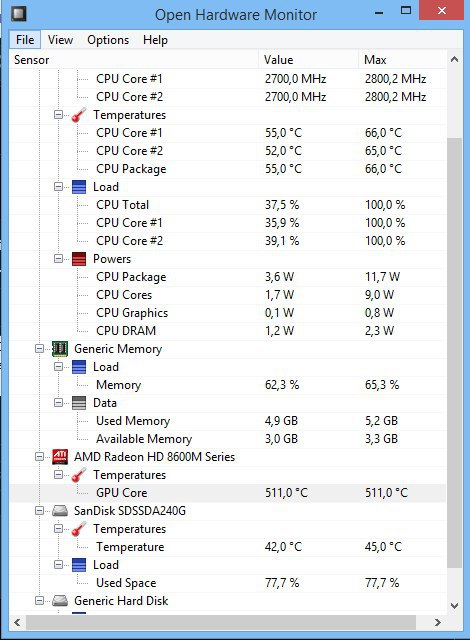This screenshot has height=640, width=470.
Task: Click the Value column header
Action: 308,60
